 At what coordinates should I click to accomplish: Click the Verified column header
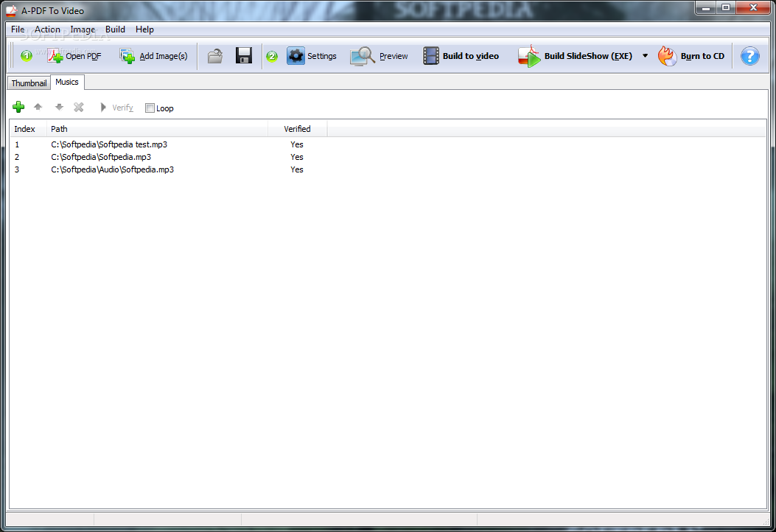[298, 129]
